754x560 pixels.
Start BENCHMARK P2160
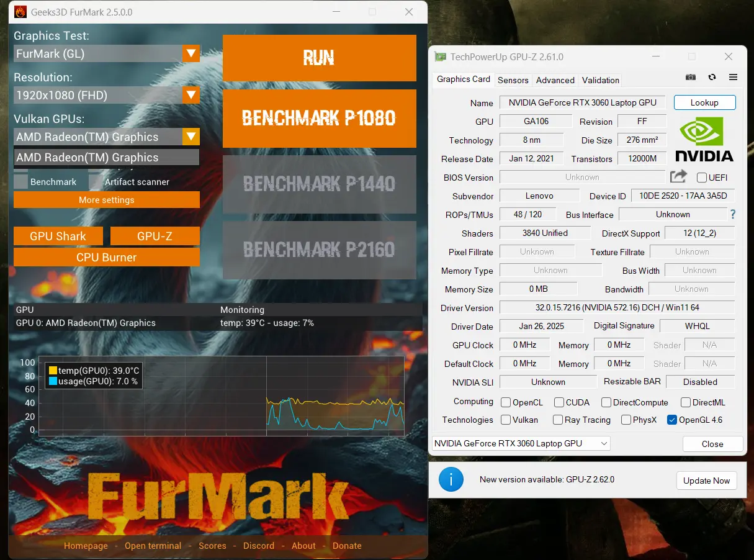[319, 250]
